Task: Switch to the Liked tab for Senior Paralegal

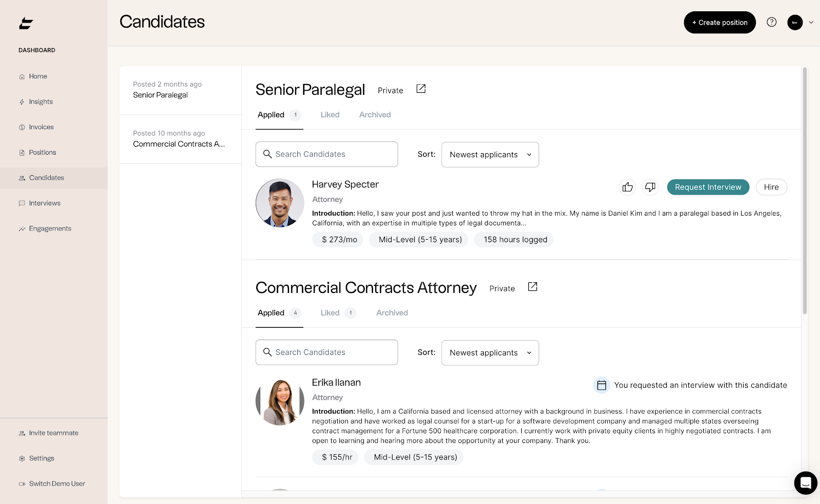Action: point(330,115)
